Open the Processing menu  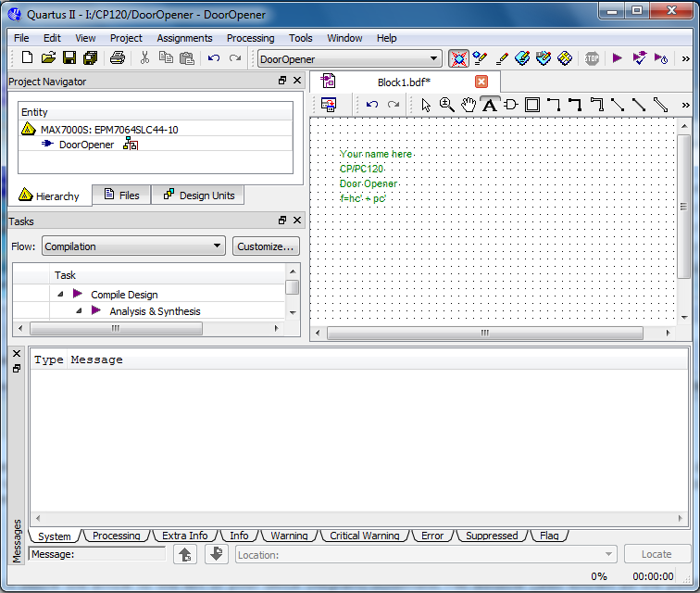250,38
